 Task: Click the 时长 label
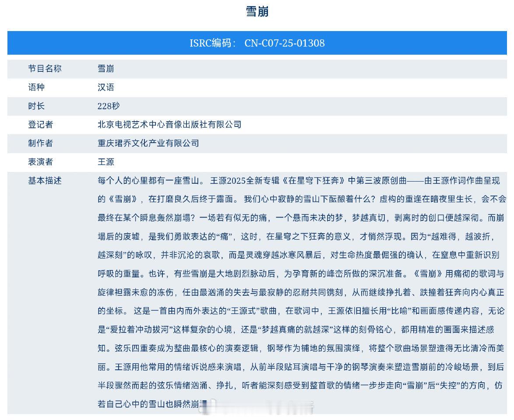click(36, 106)
